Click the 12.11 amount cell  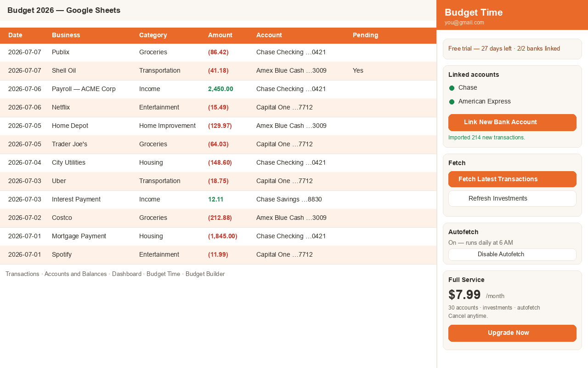[x=216, y=200]
